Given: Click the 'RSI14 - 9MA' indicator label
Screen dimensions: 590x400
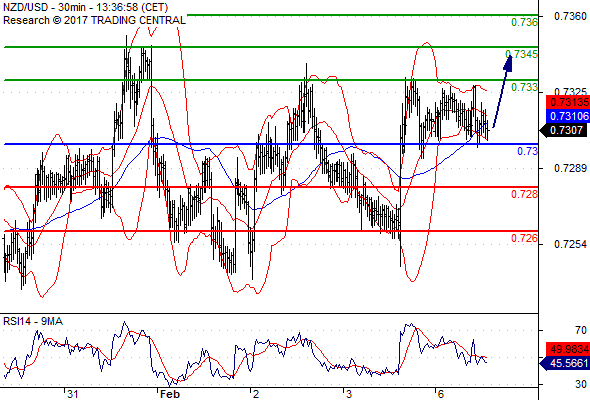Looking at the screenshot, I should coord(33,321).
